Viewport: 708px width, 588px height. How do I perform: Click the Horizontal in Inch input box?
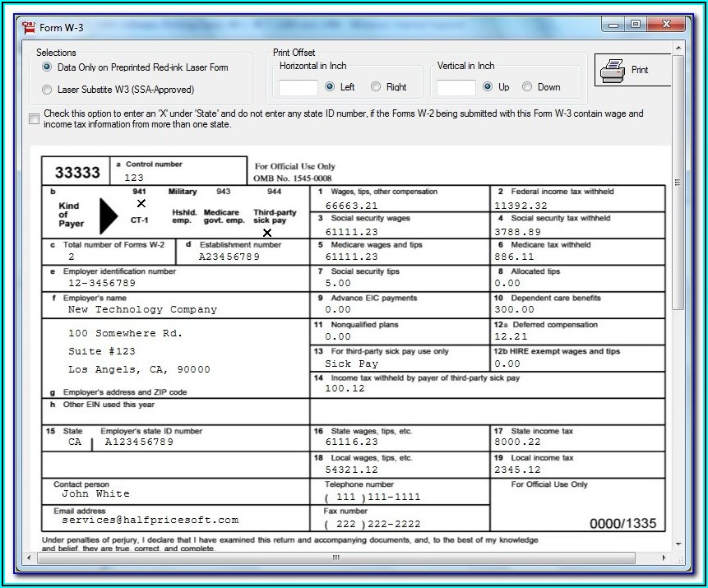pos(298,87)
